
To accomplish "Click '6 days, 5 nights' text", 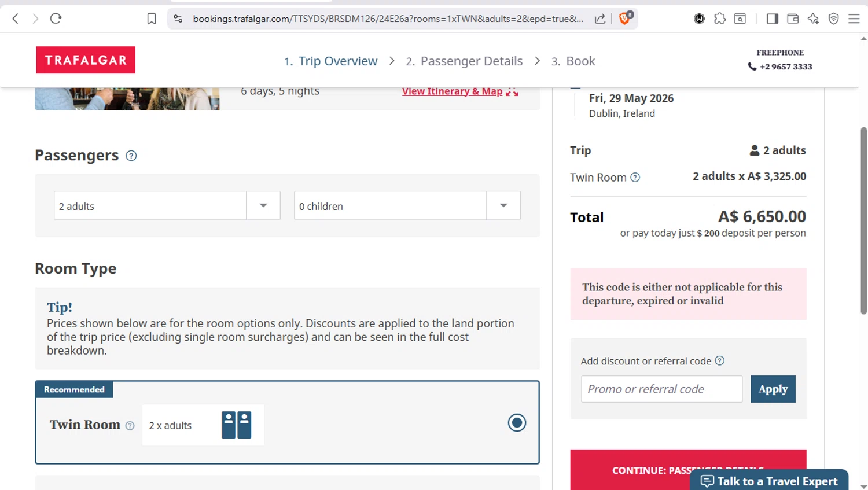I will click(280, 91).
